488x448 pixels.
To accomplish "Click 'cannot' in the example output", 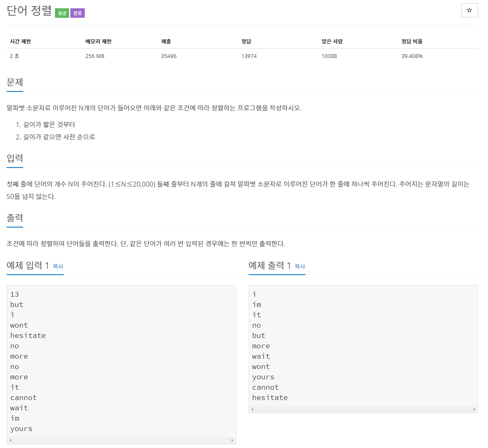I will pyautogui.click(x=266, y=387).
